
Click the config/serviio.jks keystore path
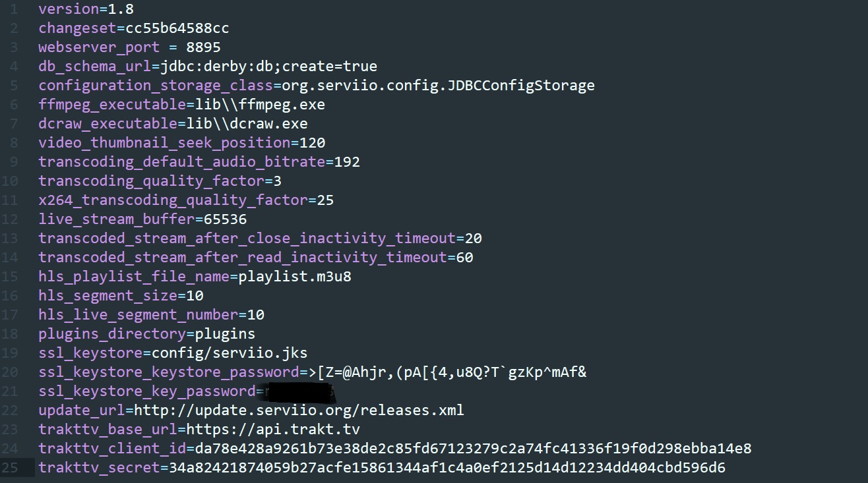tap(230, 353)
